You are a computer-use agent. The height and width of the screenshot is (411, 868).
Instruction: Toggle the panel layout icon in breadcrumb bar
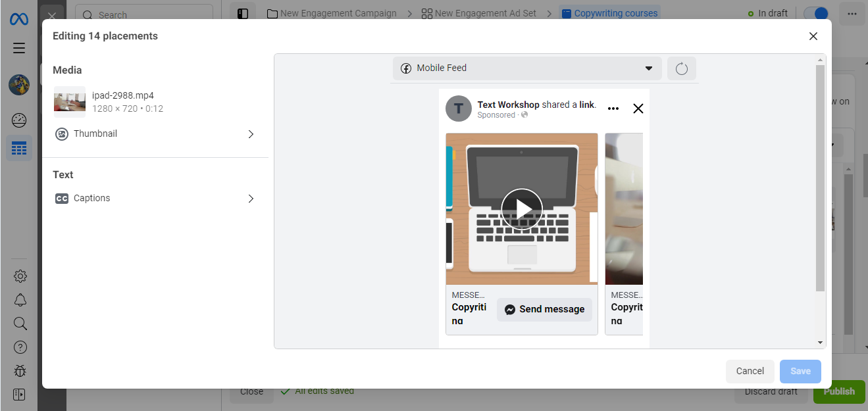(x=243, y=13)
